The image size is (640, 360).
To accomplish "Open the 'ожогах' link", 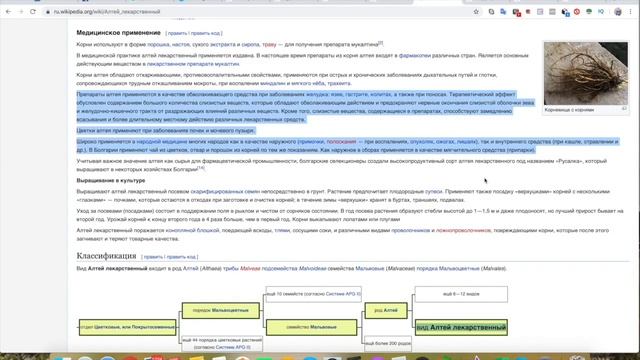I will point(445,142).
